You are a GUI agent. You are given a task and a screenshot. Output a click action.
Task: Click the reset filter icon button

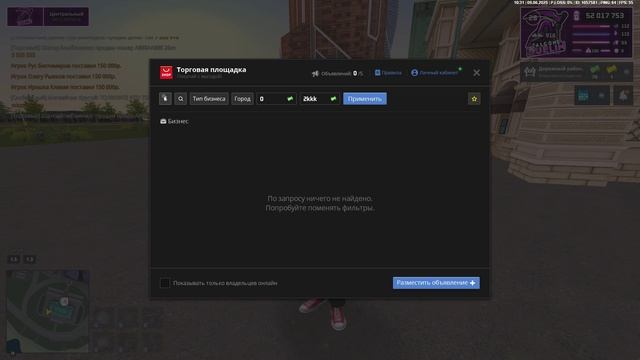[165, 99]
